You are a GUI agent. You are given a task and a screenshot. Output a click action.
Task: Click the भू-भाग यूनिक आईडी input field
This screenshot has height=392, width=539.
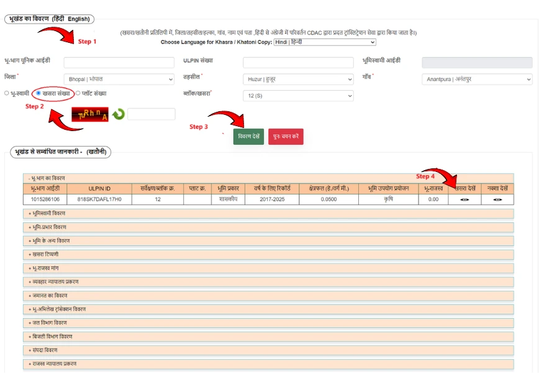[x=119, y=63]
